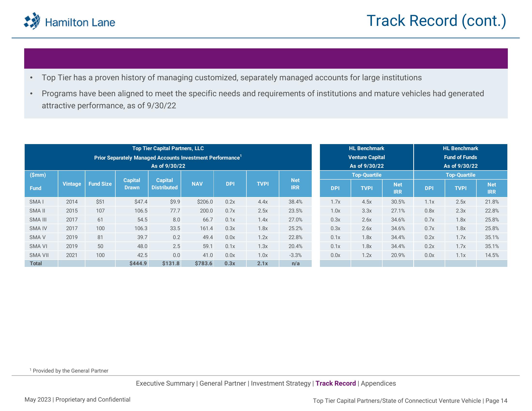Click total capital drawn $444.9

(x=138, y=264)
